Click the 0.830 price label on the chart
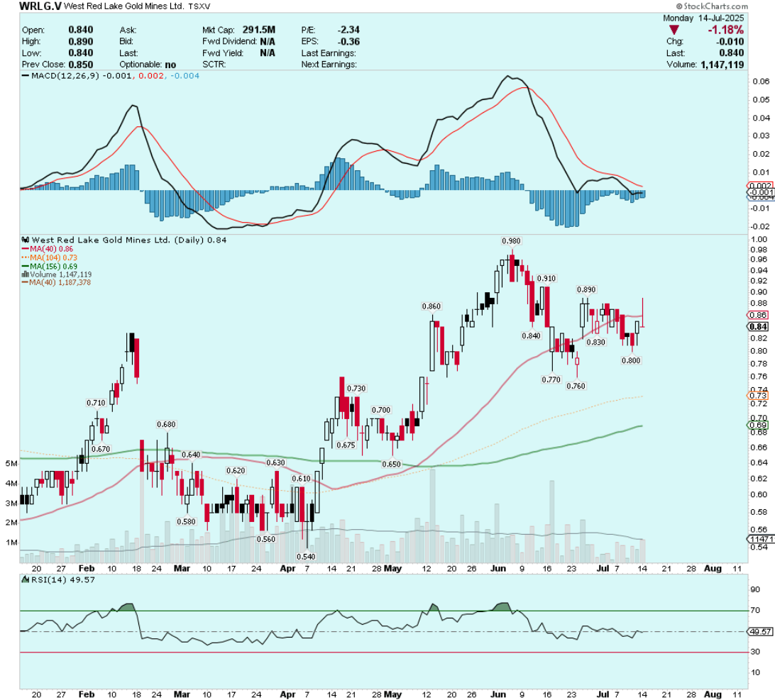 pos(595,343)
